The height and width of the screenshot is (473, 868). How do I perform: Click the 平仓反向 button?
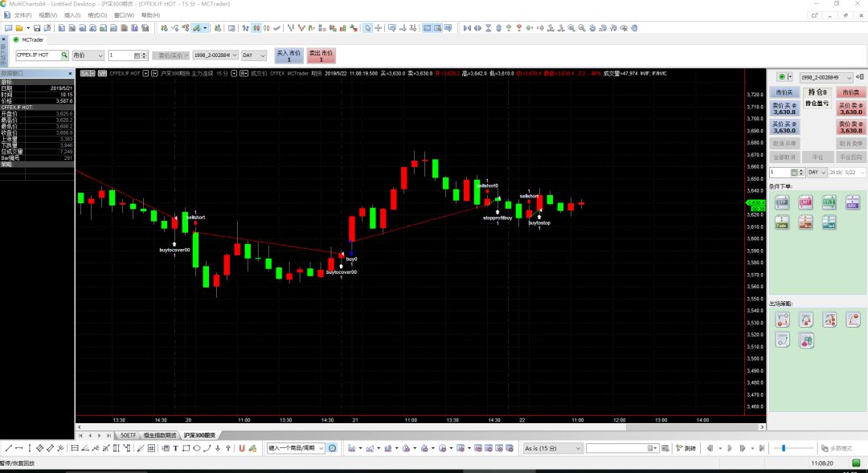[x=851, y=157]
